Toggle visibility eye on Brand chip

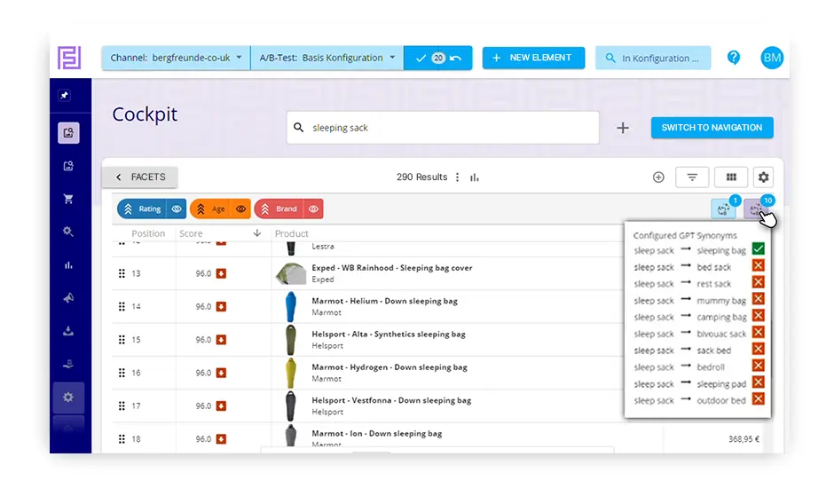coord(314,209)
